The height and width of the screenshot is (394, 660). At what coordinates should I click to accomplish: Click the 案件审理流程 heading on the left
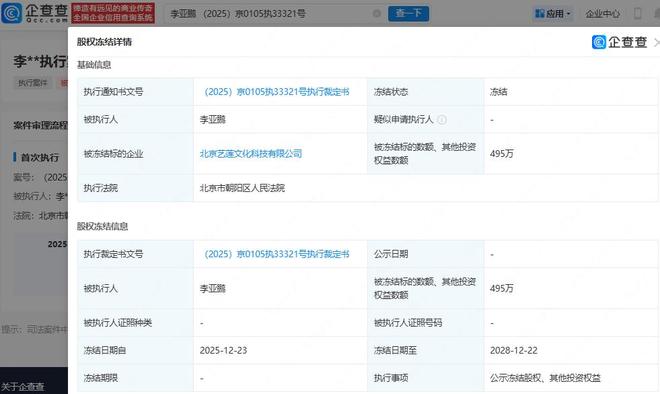(x=40, y=125)
